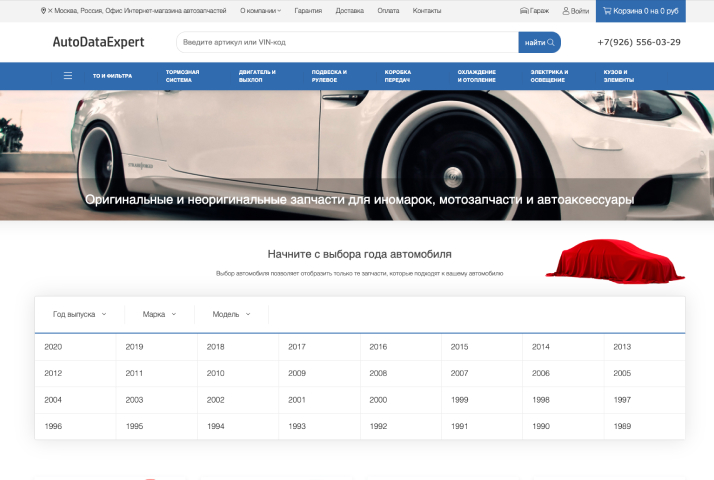Open Электрика и освещение menu item
This screenshot has width=714, height=480.
point(549,76)
